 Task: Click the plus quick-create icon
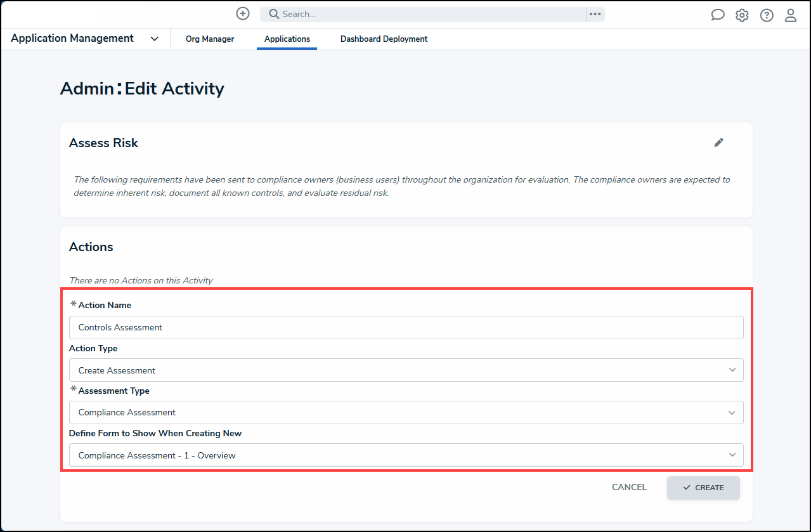click(242, 13)
